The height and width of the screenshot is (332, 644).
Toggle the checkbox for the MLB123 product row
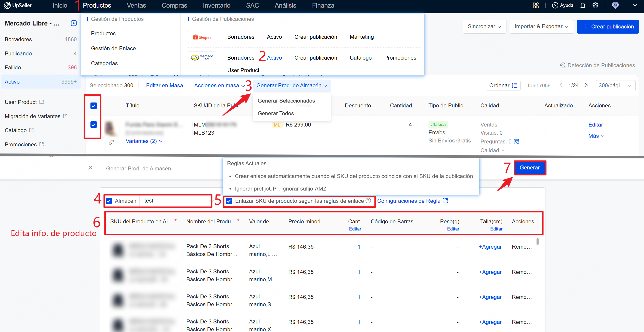click(x=93, y=125)
